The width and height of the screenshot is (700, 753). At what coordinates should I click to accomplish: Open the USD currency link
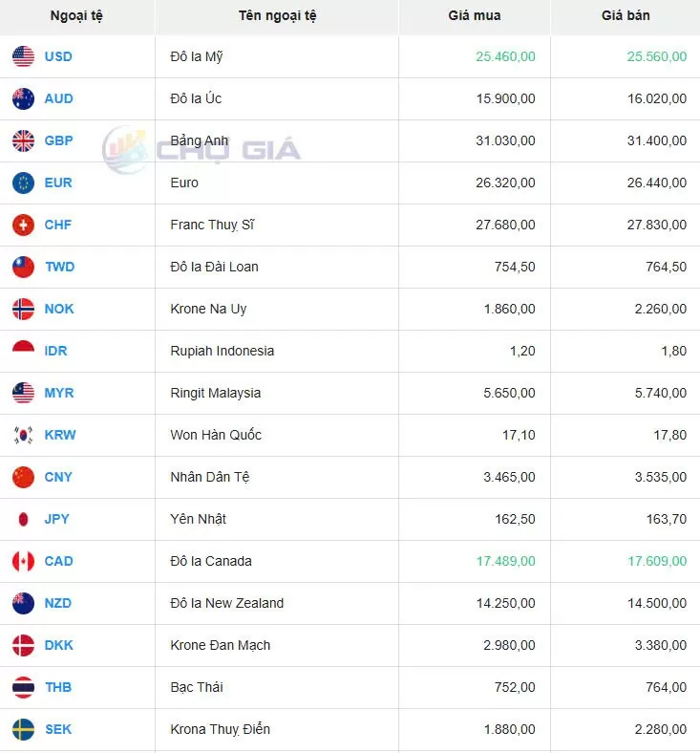[58, 56]
